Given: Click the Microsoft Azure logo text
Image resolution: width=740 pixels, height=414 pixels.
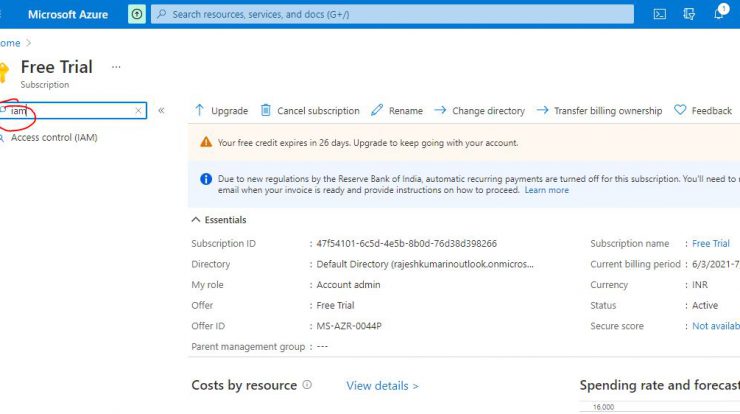Looking at the screenshot, I should click(67, 15).
